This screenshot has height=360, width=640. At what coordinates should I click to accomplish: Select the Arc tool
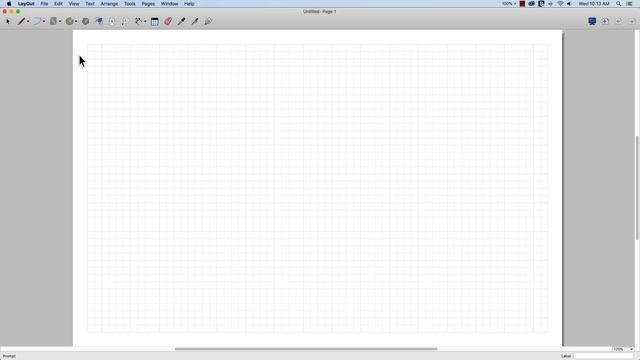[37, 21]
